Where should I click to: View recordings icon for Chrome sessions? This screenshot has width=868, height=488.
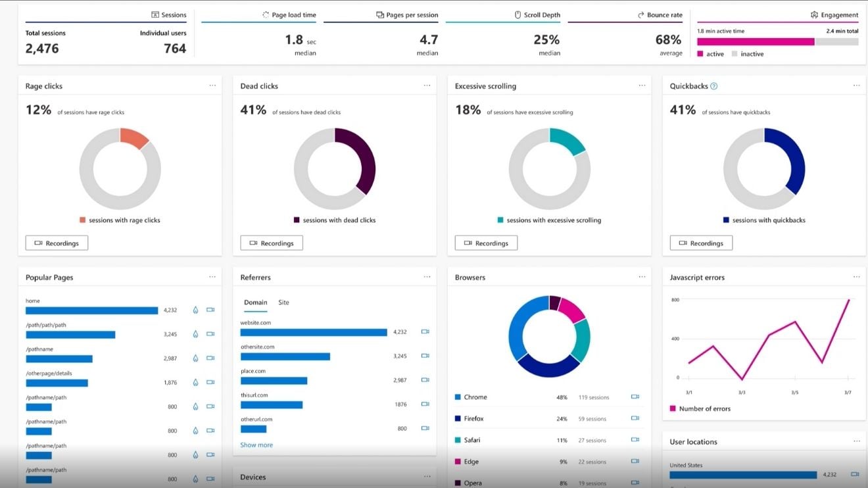[x=635, y=397]
